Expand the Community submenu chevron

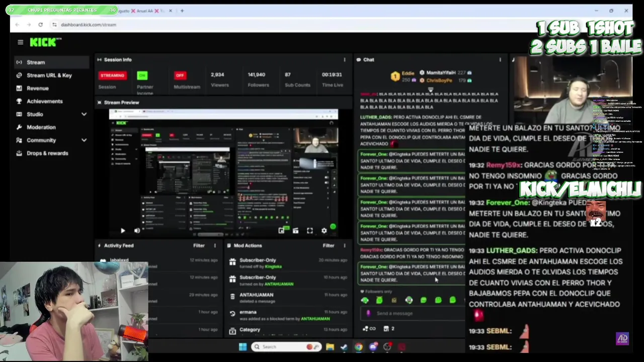84,140
